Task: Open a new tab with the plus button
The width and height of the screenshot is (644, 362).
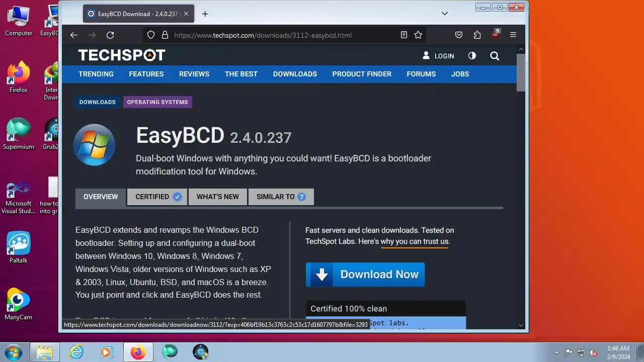Action: 205,14
